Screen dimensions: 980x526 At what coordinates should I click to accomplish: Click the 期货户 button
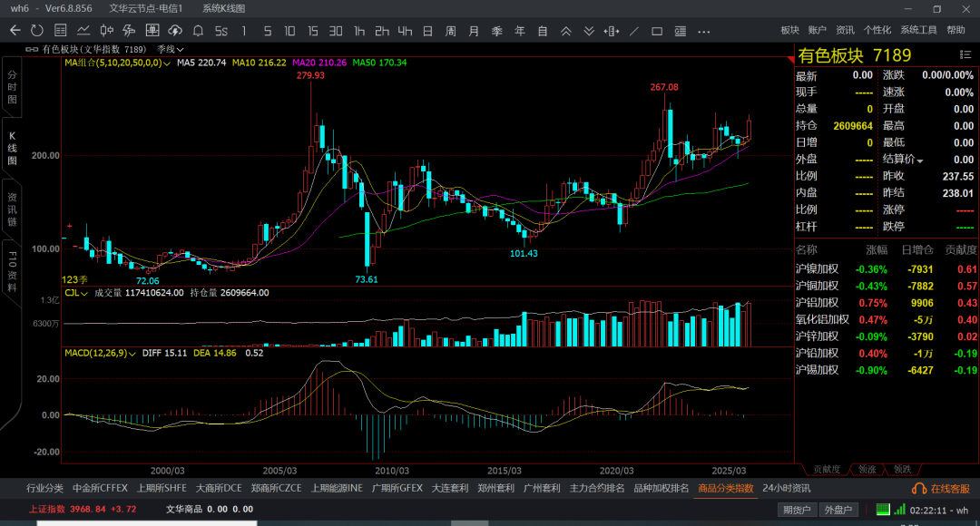(797, 510)
